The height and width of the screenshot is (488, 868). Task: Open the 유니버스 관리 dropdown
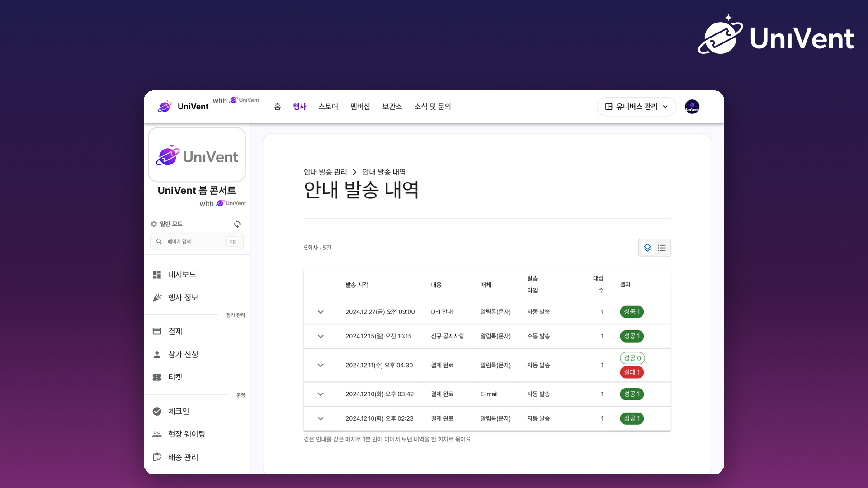[x=636, y=107]
